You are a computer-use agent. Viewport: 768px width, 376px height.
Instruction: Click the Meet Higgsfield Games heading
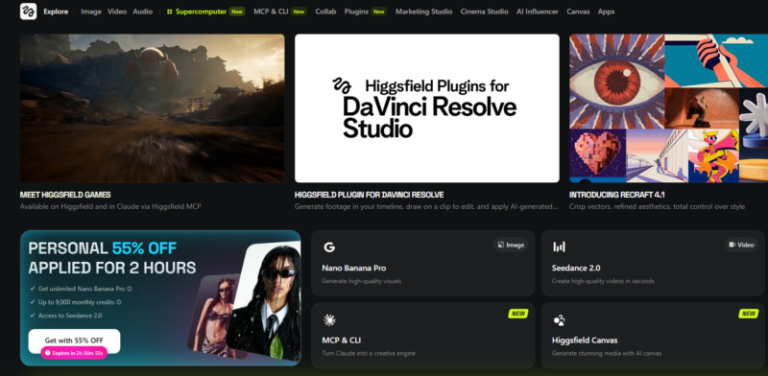click(x=65, y=195)
